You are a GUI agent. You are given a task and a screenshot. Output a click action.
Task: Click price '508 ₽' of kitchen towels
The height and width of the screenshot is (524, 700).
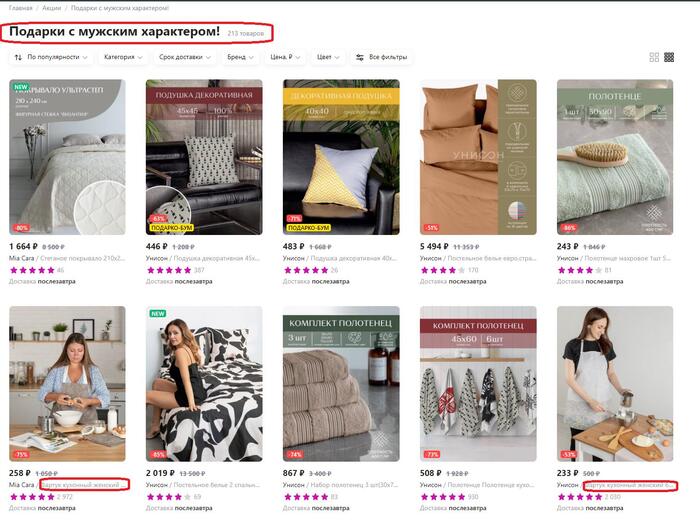point(431,473)
